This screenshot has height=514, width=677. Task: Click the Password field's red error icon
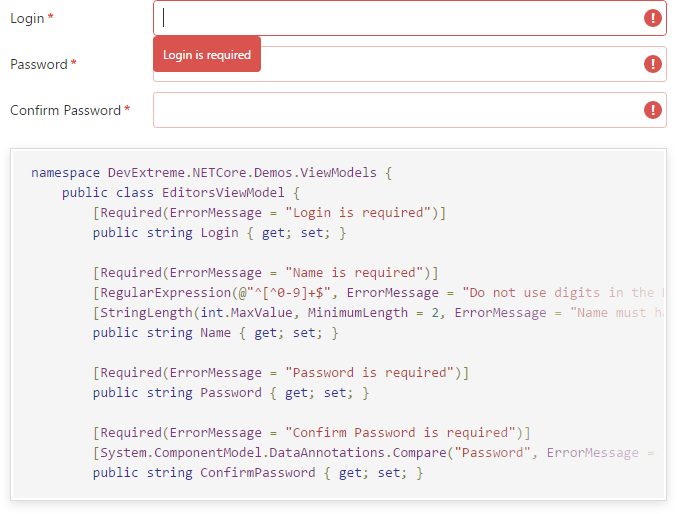coord(653,64)
